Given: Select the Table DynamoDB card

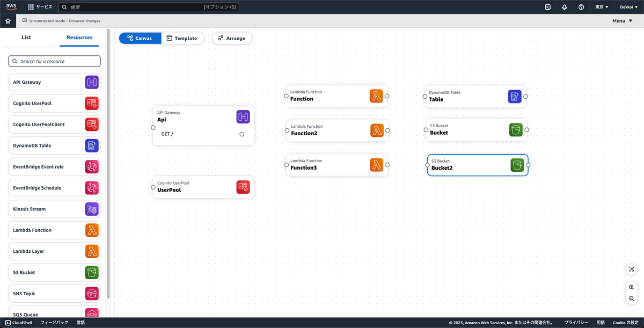Looking at the screenshot, I should [475, 97].
